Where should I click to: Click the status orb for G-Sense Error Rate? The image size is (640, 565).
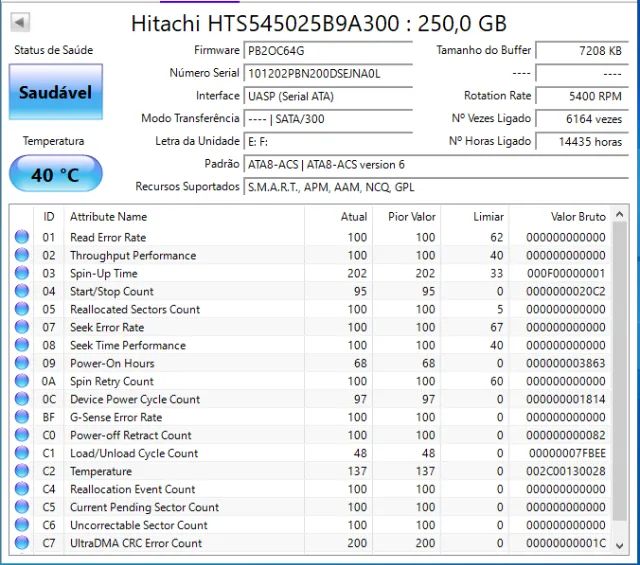[22, 416]
